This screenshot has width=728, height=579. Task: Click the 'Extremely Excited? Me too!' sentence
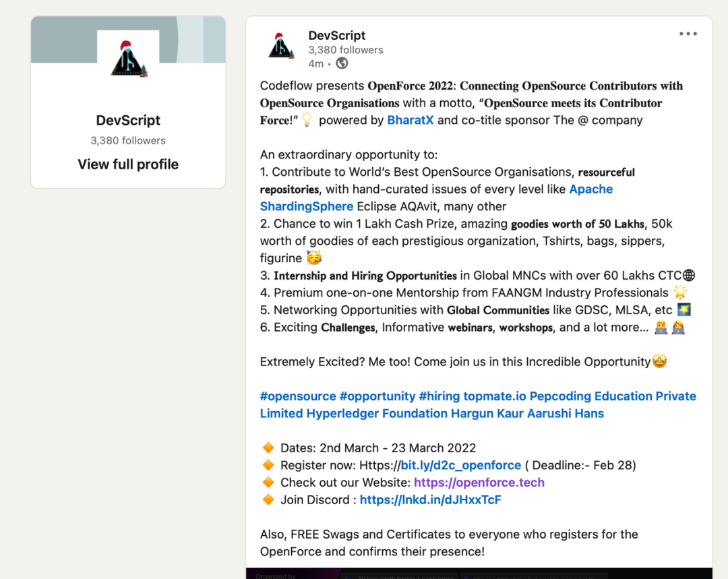[335, 362]
